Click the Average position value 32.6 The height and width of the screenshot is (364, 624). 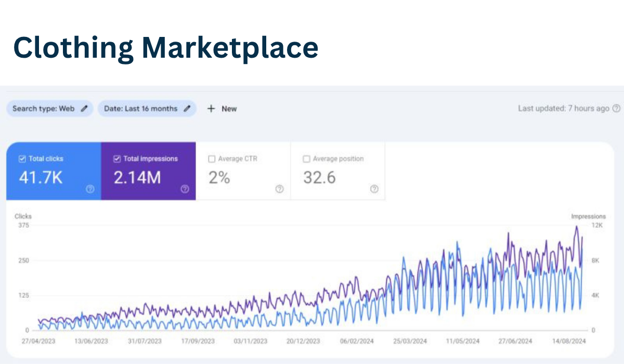(319, 178)
